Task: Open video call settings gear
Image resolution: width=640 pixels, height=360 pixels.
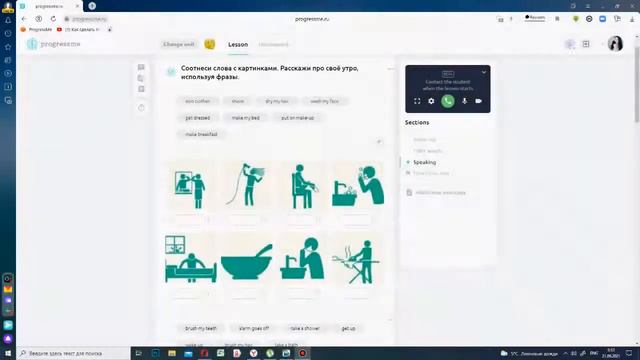Action: tap(431, 101)
